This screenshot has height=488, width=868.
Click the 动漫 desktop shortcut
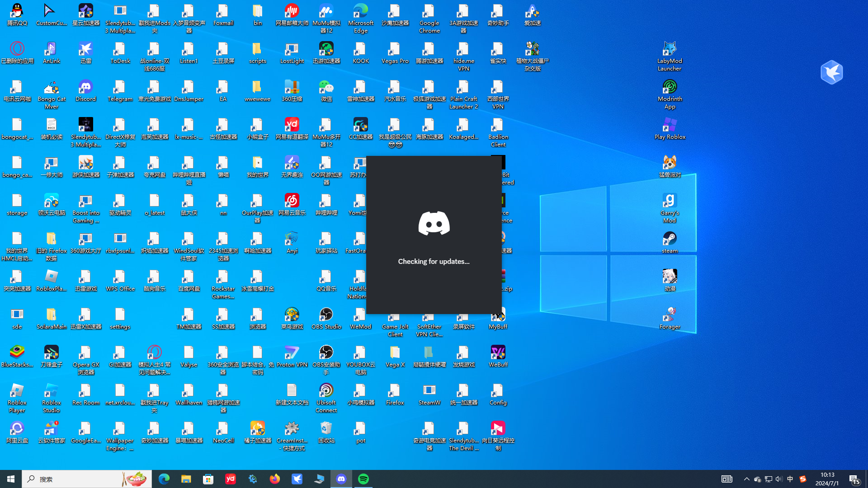click(670, 280)
